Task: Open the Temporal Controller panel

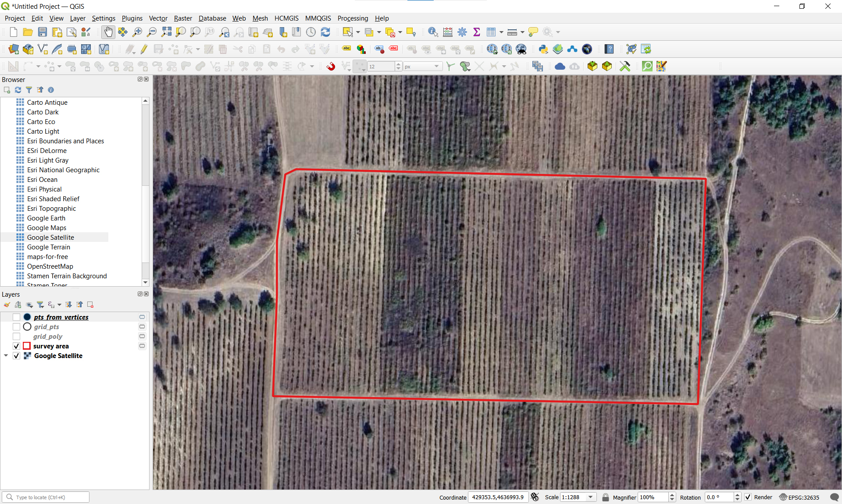Action: pyautogui.click(x=311, y=32)
